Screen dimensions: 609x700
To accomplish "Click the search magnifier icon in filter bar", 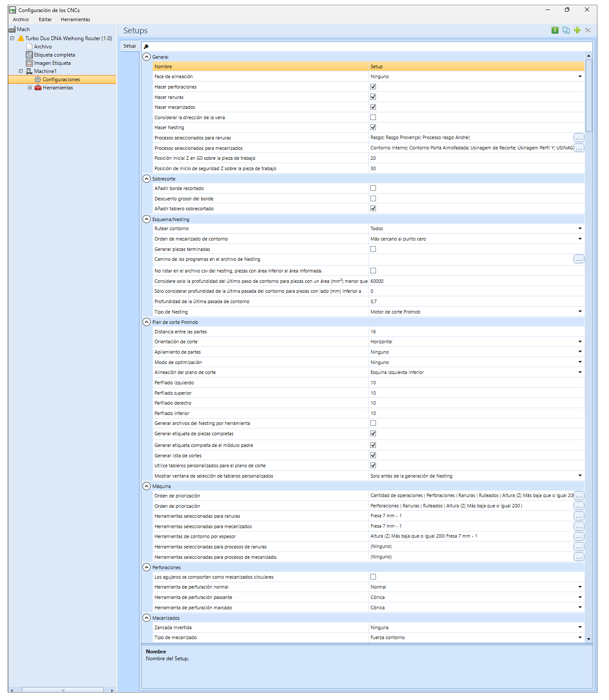I will tap(146, 46).
